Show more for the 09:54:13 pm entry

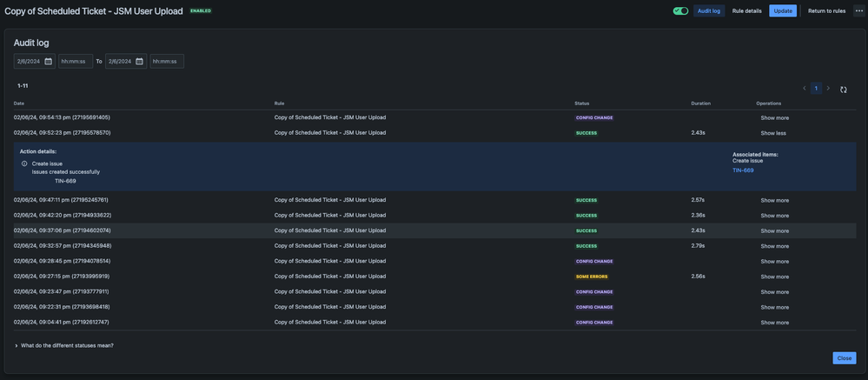774,118
